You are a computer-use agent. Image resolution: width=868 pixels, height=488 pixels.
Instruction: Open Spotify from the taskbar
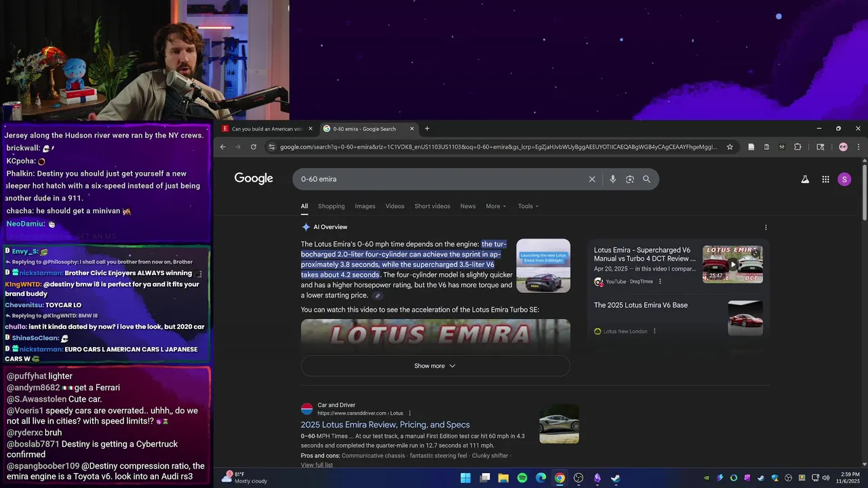(x=522, y=478)
